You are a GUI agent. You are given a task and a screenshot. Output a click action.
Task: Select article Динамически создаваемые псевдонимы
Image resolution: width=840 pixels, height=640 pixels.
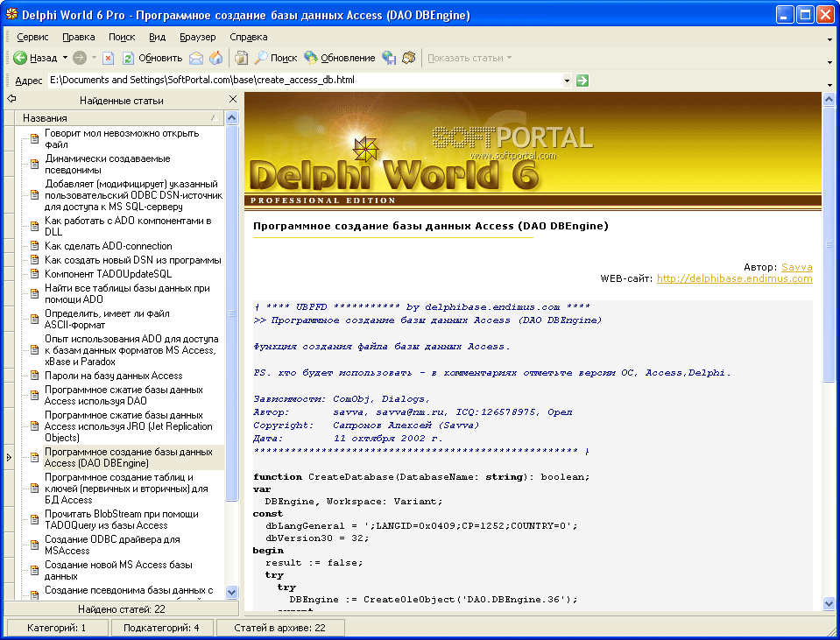[107, 164]
